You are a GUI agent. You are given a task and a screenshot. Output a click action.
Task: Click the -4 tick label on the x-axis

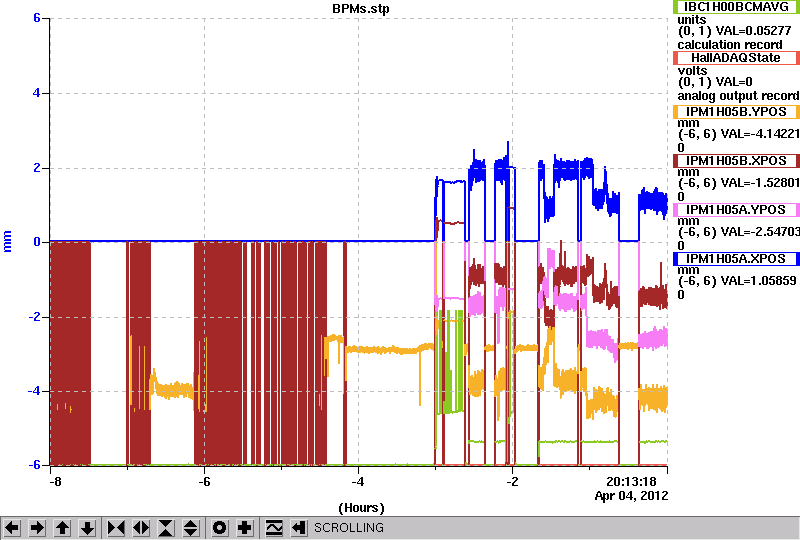[x=358, y=482]
